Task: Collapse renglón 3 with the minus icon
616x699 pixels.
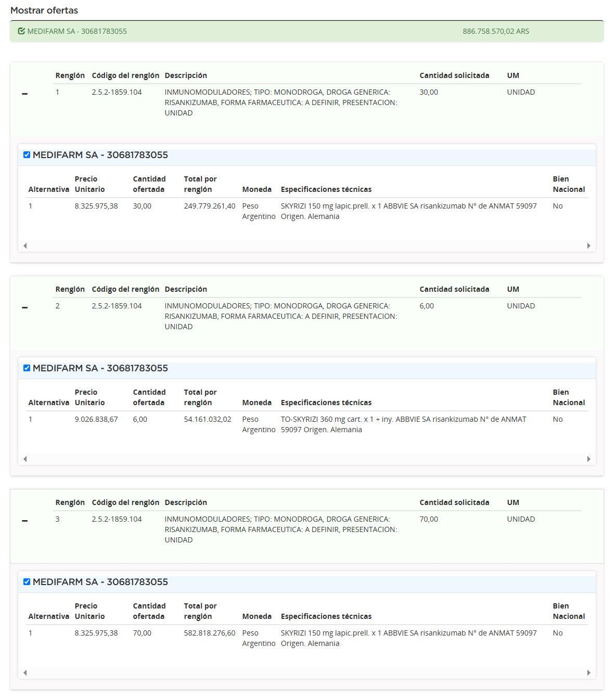Action: (25, 521)
